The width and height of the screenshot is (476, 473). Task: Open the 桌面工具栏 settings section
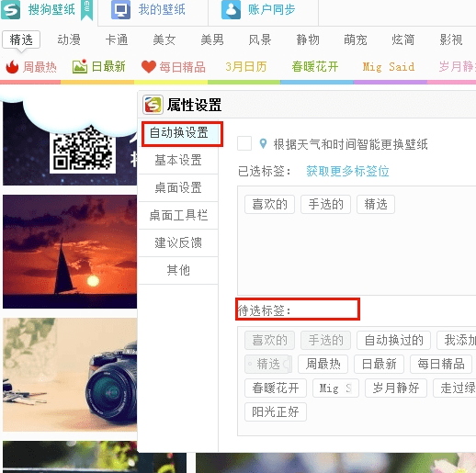tap(178, 215)
